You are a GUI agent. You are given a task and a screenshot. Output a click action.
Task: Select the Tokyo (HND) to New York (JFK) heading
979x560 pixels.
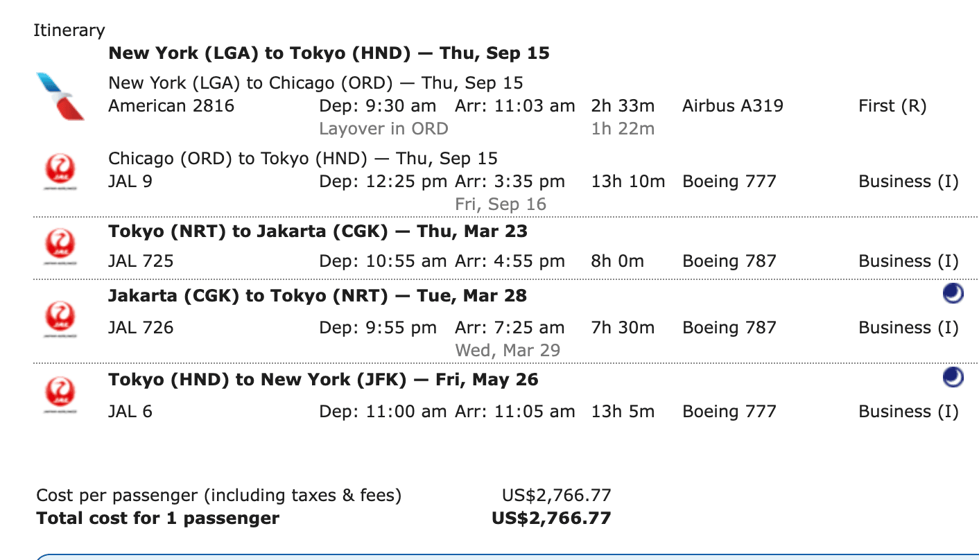click(x=323, y=380)
